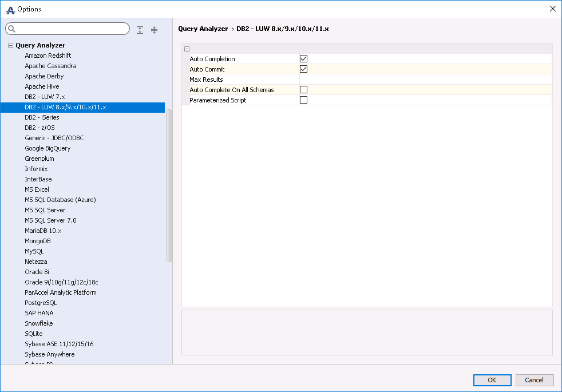Screen dimensions: 562x392
Task: Open the PostgreSQL options entry
Action: (x=41, y=303)
